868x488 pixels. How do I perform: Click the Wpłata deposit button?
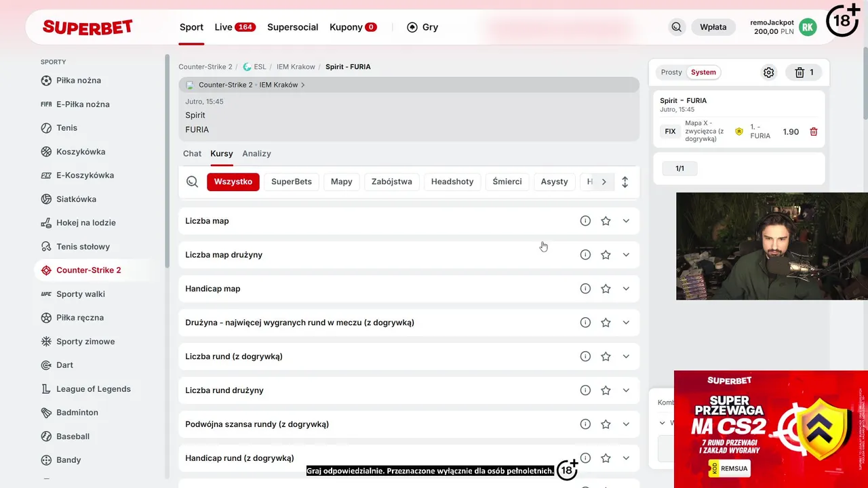(713, 27)
